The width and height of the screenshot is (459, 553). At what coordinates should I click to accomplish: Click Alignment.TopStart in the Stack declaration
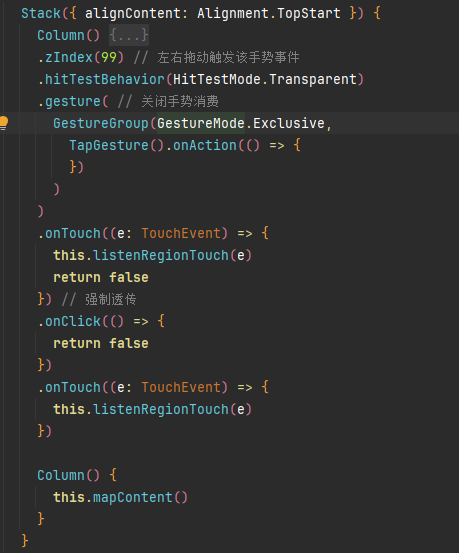[x=269, y=13]
